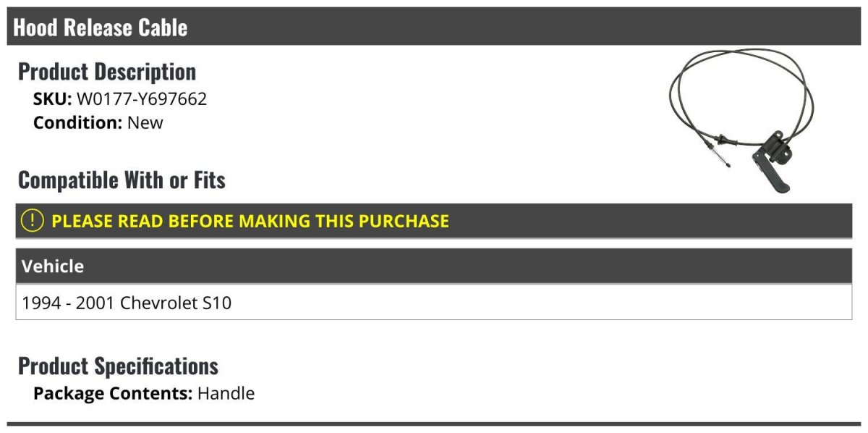Click the SKU number W0177-Y697662

pyautogui.click(x=142, y=99)
